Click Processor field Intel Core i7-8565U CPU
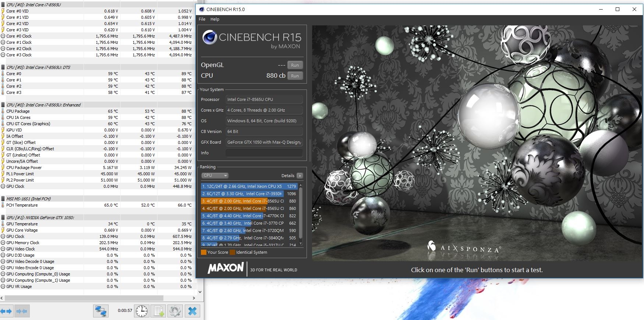Viewport: 644px width, 320px height. [264, 99]
